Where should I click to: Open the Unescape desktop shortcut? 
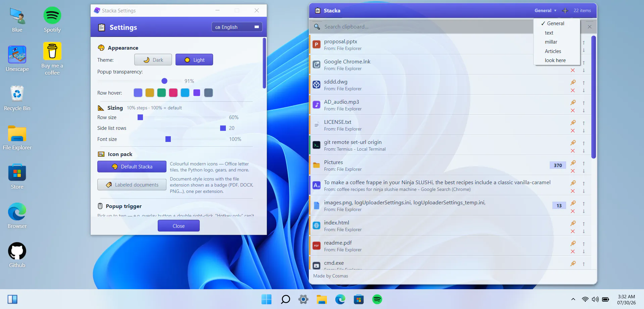point(17,59)
